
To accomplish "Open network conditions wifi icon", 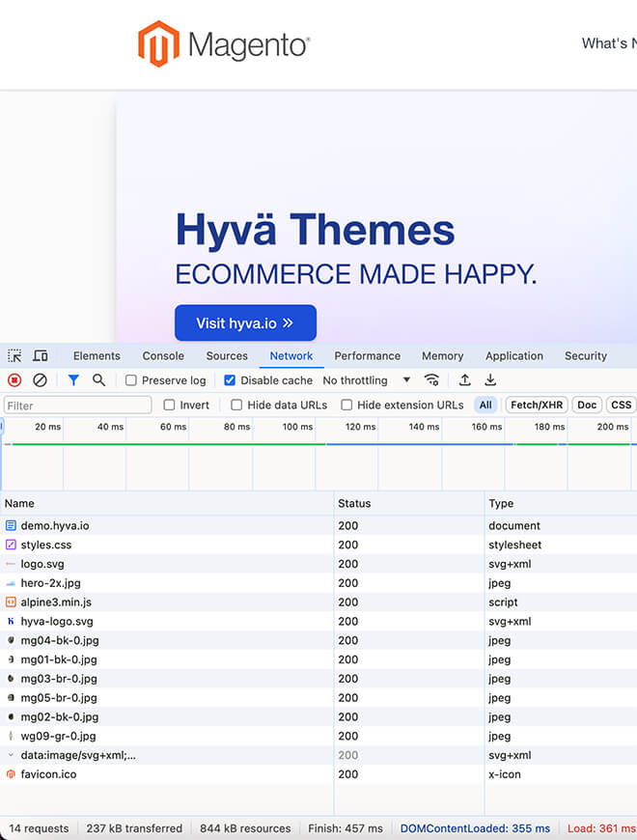I will coord(431,380).
